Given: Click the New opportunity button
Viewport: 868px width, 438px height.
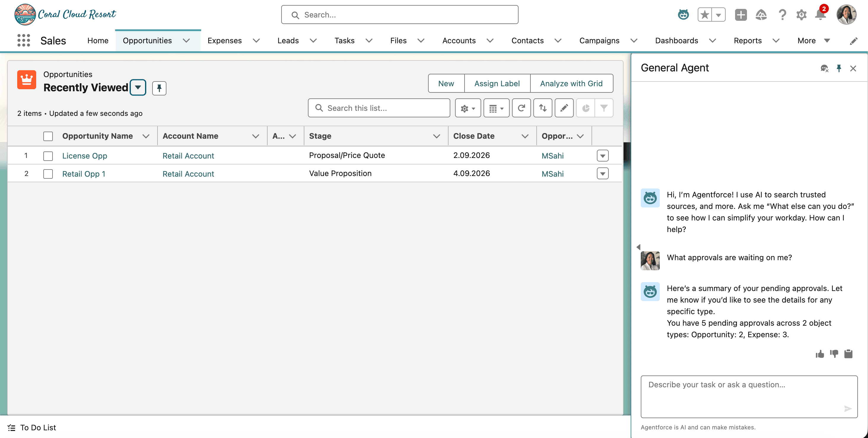Looking at the screenshot, I should coord(446,83).
